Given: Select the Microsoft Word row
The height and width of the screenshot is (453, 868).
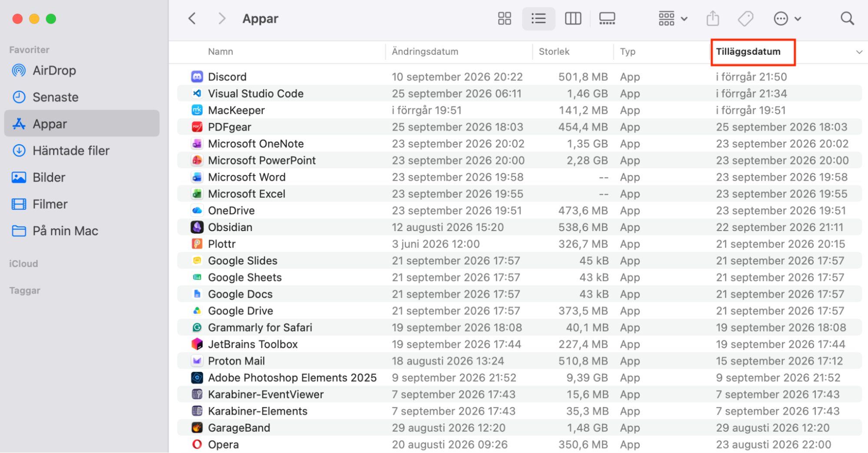Looking at the screenshot, I should (519, 177).
